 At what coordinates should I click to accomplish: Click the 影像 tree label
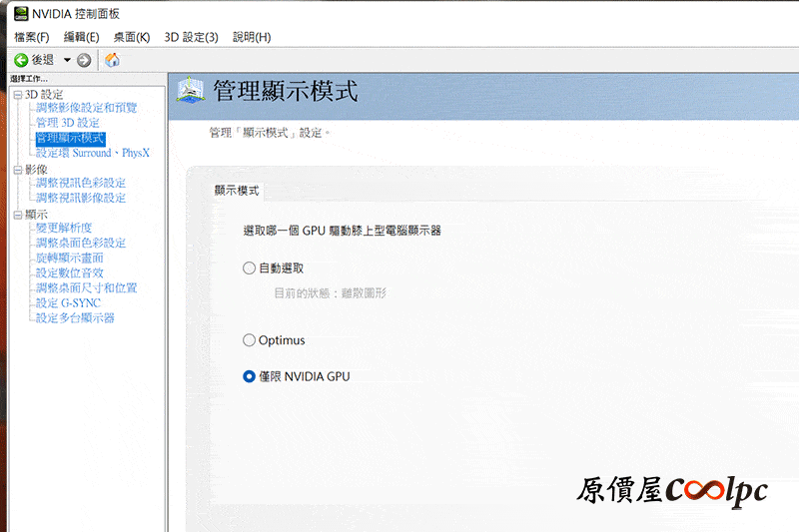click(x=36, y=170)
